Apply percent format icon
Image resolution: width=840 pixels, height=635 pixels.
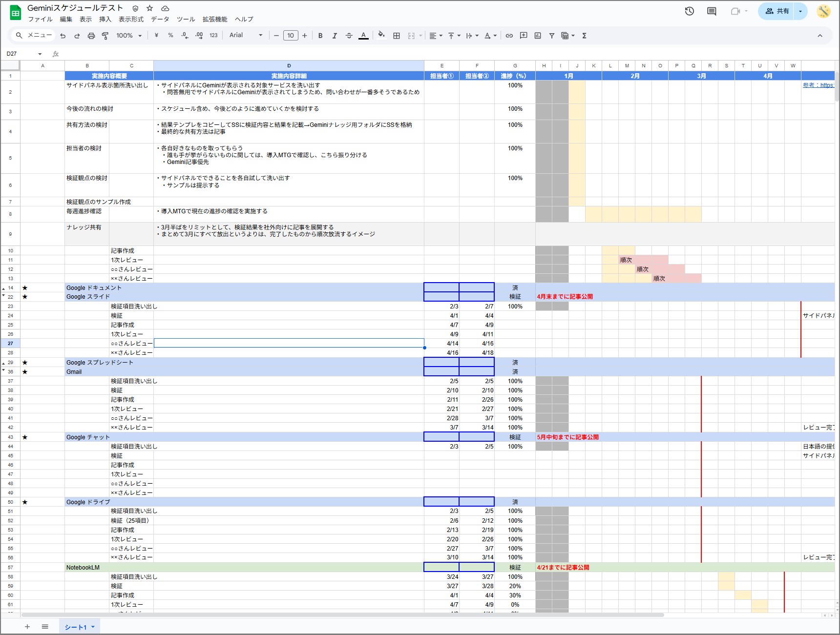pyautogui.click(x=170, y=36)
